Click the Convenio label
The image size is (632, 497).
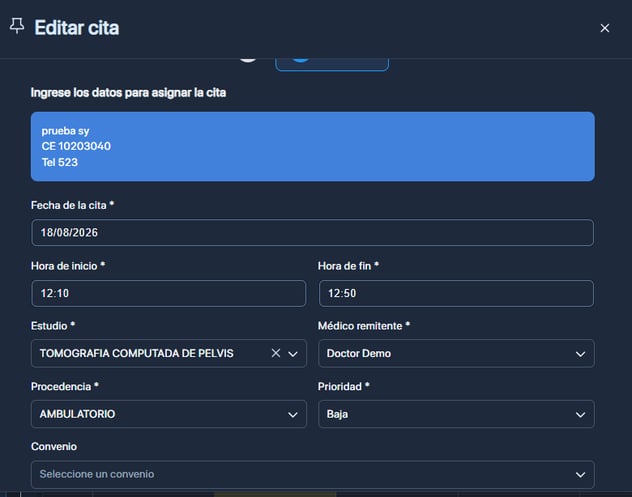click(54, 447)
